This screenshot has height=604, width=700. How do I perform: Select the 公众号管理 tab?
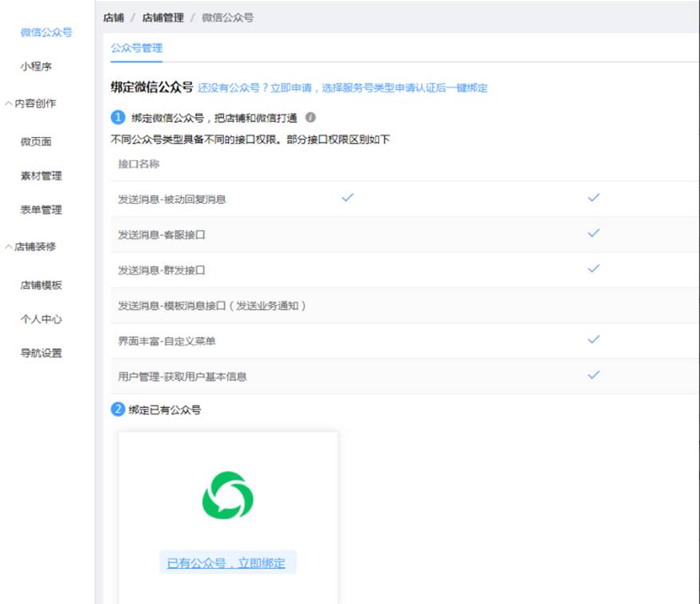click(x=136, y=48)
